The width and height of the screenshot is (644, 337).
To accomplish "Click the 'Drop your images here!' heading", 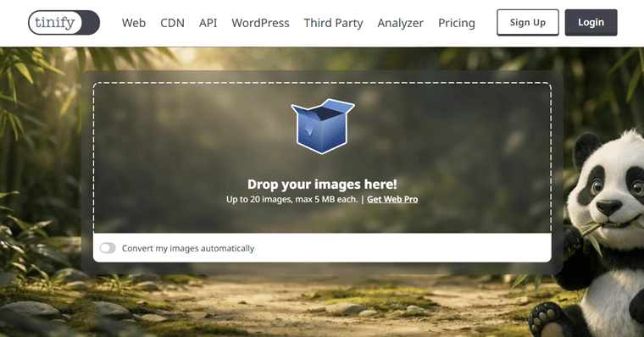I will tap(322, 185).
